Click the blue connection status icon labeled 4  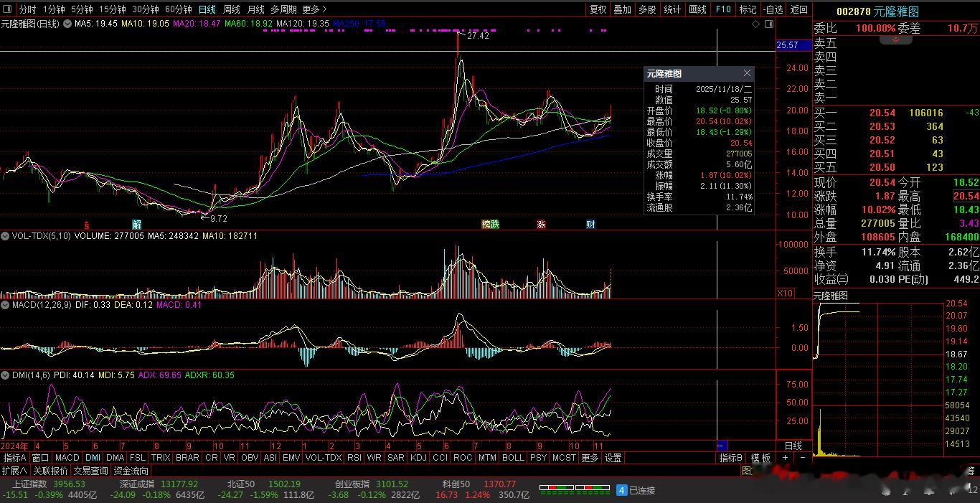622,491
